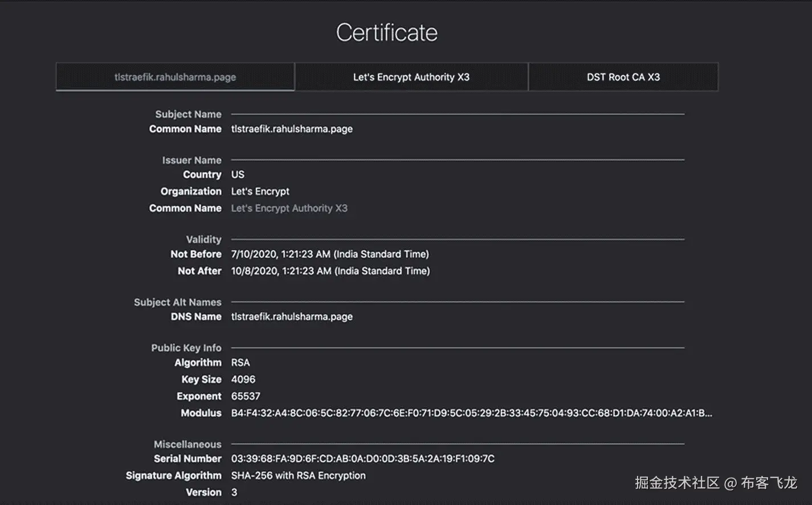Click the Algorithm value RSA

(240, 363)
